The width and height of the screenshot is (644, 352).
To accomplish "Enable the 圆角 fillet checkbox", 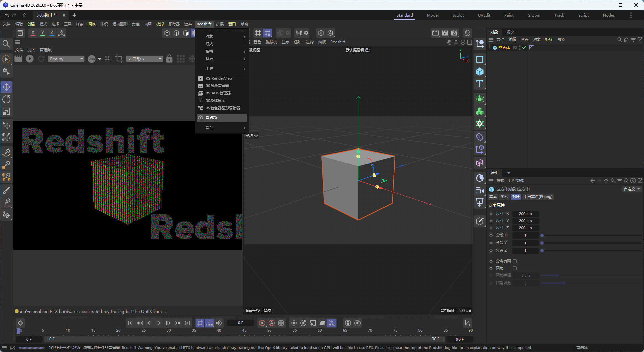I will point(515,268).
